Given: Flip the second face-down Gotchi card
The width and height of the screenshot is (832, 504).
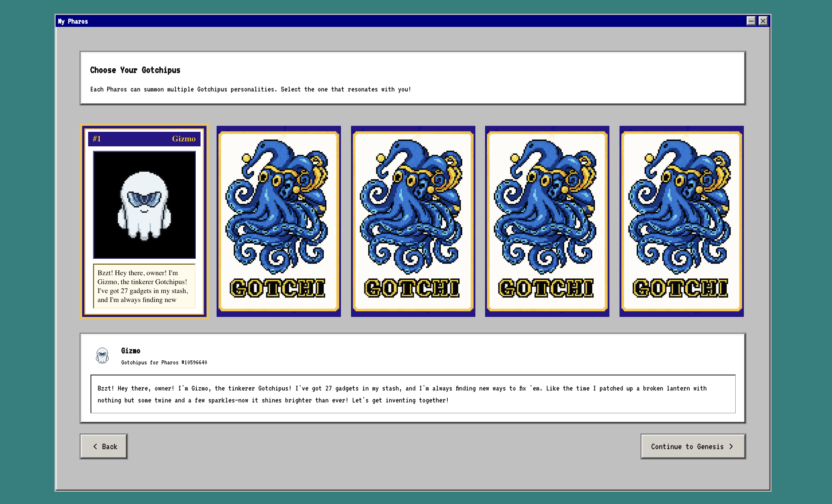Looking at the screenshot, I should click(x=279, y=221).
